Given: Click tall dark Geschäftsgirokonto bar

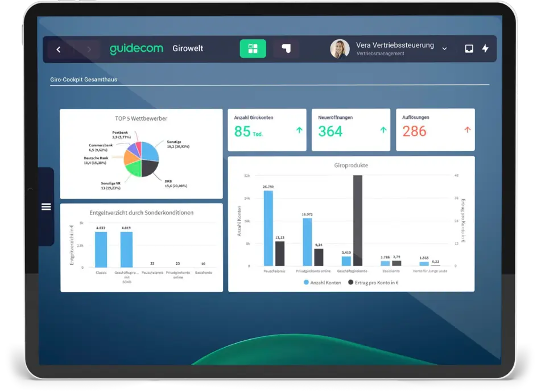Looking at the screenshot, I should 358,221.
